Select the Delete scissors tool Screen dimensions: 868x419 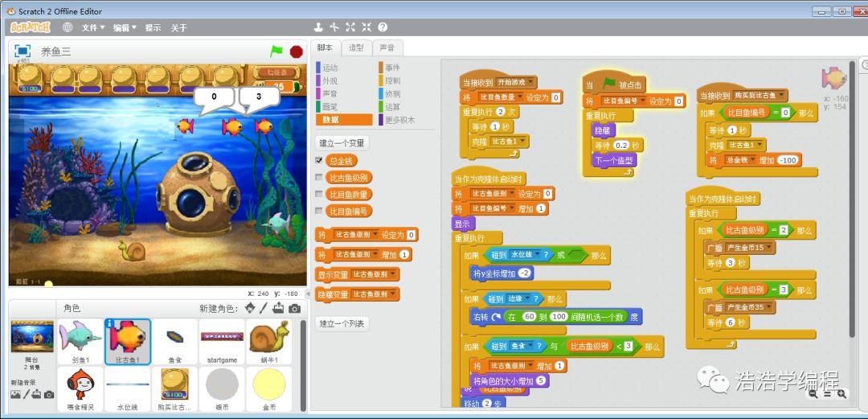coord(334,27)
